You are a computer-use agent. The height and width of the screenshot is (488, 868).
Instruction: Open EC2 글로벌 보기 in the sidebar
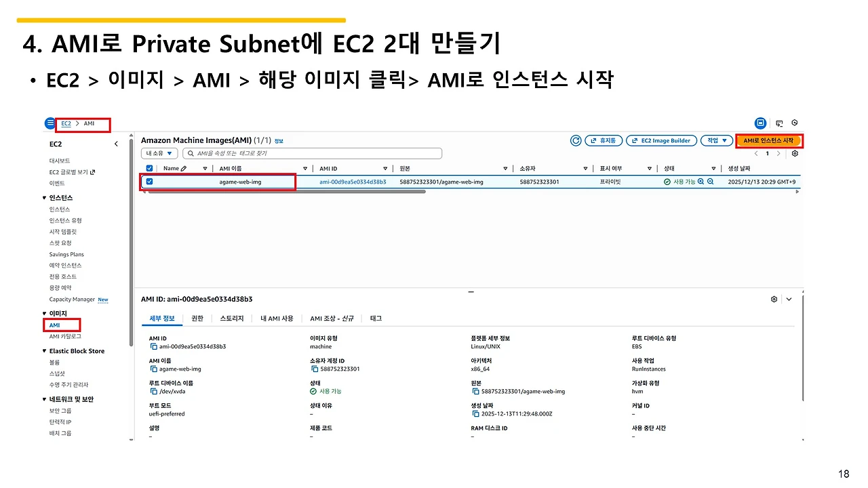[x=72, y=172]
